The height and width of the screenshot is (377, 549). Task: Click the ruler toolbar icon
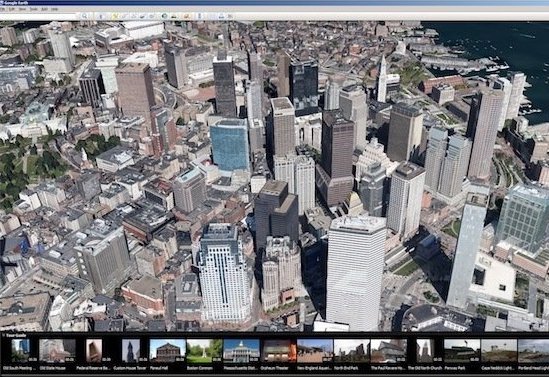pos(199,16)
